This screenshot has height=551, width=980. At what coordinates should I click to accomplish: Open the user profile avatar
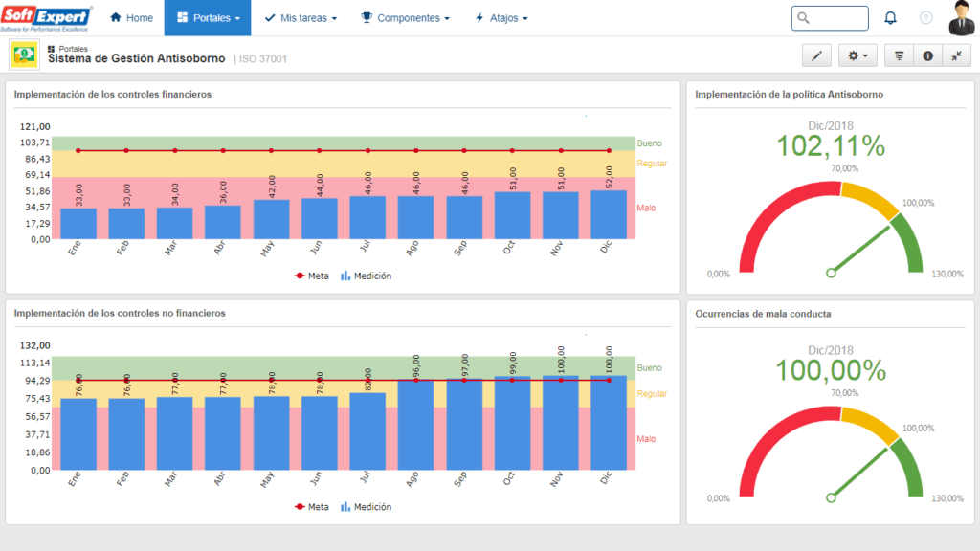(x=962, y=18)
